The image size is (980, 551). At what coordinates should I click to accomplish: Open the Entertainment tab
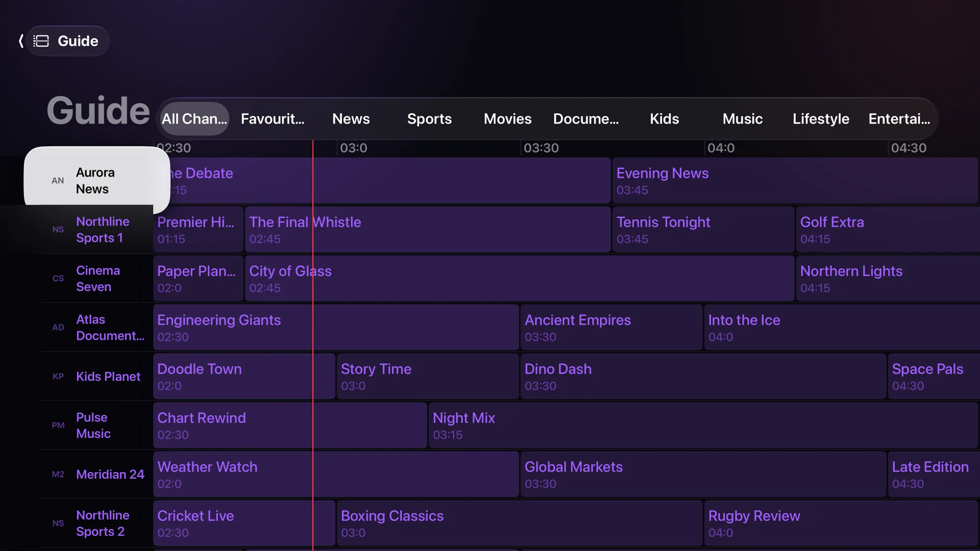pyautogui.click(x=899, y=119)
